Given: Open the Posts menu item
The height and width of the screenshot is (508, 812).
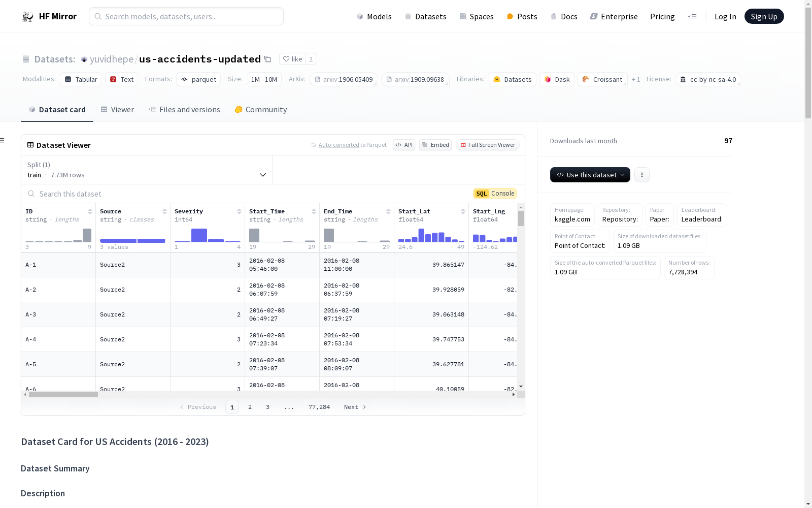Looking at the screenshot, I should point(522,17).
